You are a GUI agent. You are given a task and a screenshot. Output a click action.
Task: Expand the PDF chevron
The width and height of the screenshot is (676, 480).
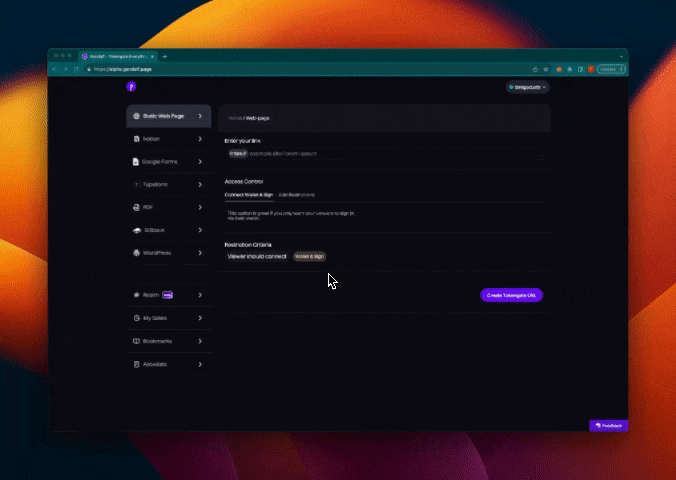pyautogui.click(x=200, y=207)
